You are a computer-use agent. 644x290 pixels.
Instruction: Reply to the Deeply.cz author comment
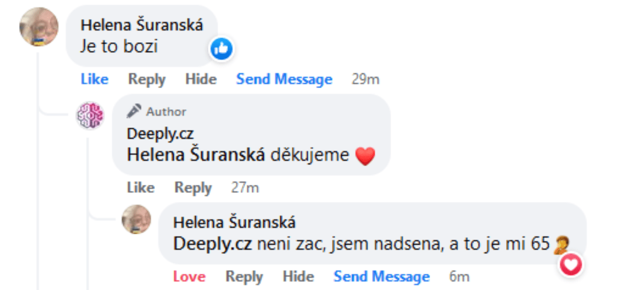click(193, 188)
